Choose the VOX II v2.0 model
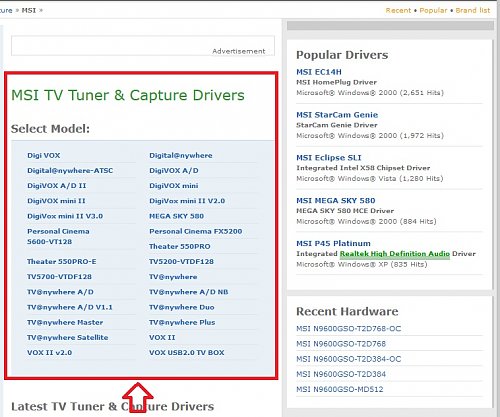 point(50,352)
